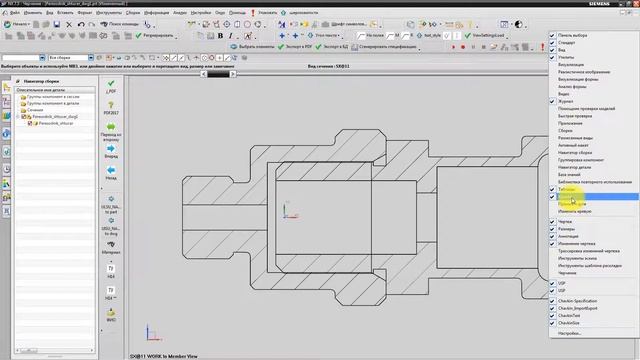Viewport: 640px width, 360px height.
Task: Toggle the Панель выбора toolbar entry
Action: 594,35
